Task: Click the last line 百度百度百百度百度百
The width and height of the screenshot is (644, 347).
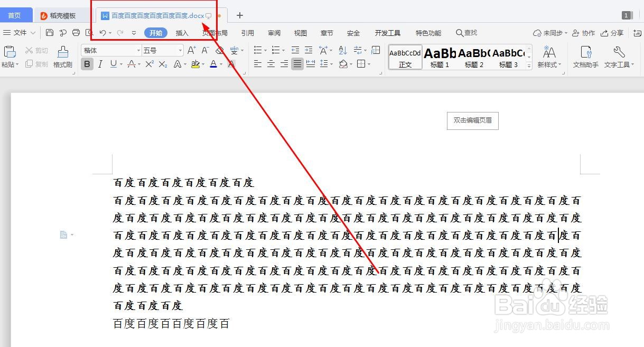Action: 171,324
